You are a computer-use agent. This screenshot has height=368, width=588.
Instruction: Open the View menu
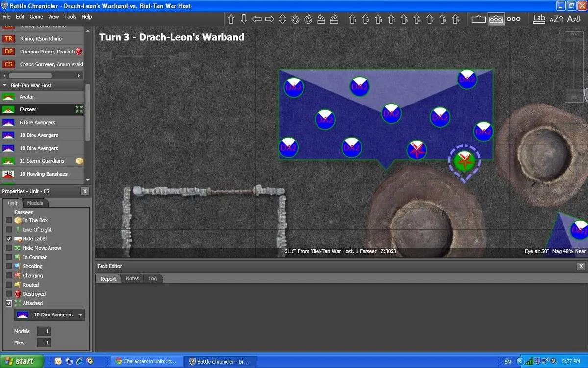(53, 17)
